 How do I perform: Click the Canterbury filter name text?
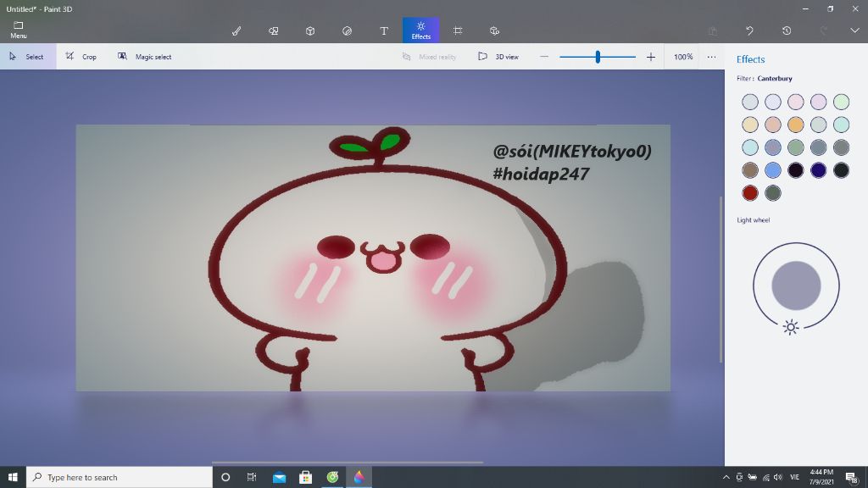pyautogui.click(x=775, y=79)
